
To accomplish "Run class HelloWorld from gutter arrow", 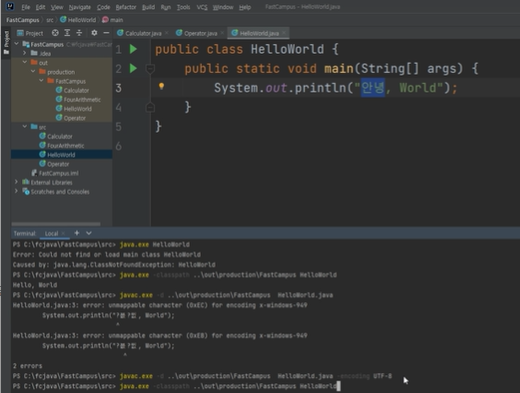I will pos(133,49).
